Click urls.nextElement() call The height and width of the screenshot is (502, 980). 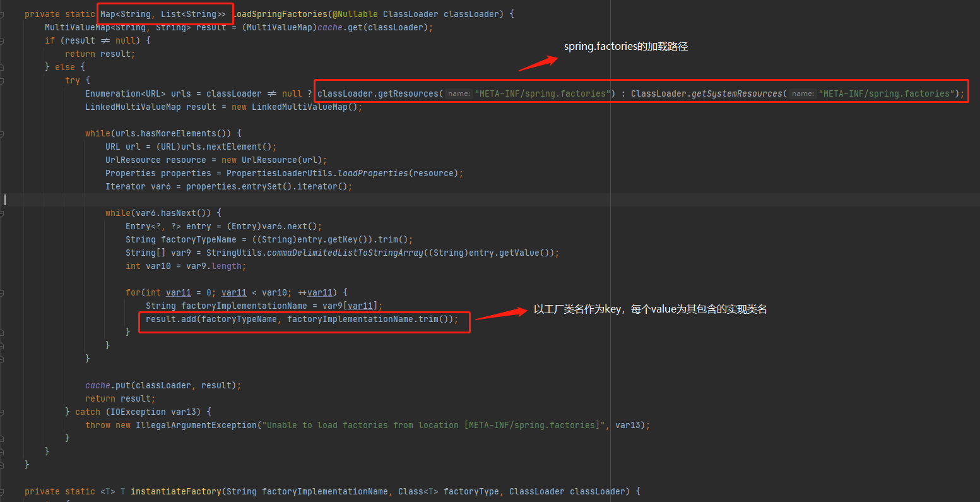tap(227, 146)
